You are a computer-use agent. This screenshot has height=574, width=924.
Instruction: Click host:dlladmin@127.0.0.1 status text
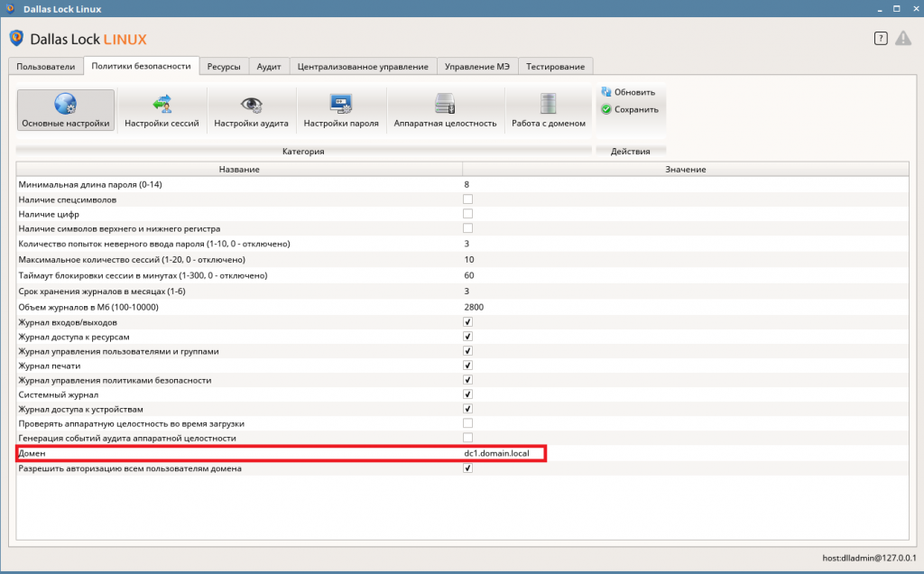(869, 558)
